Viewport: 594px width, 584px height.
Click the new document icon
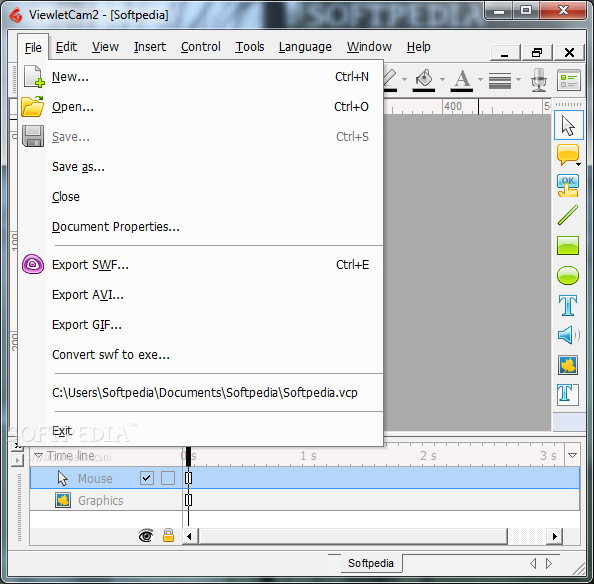click(33, 76)
